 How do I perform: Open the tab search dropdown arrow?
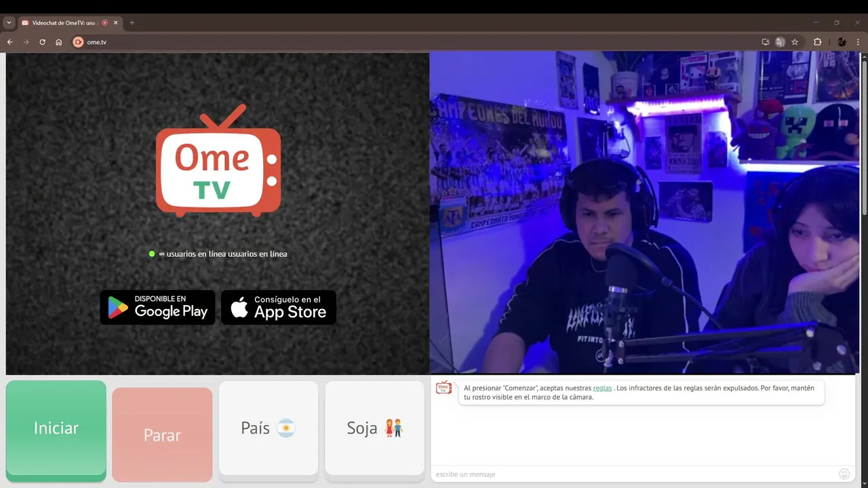[x=9, y=22]
